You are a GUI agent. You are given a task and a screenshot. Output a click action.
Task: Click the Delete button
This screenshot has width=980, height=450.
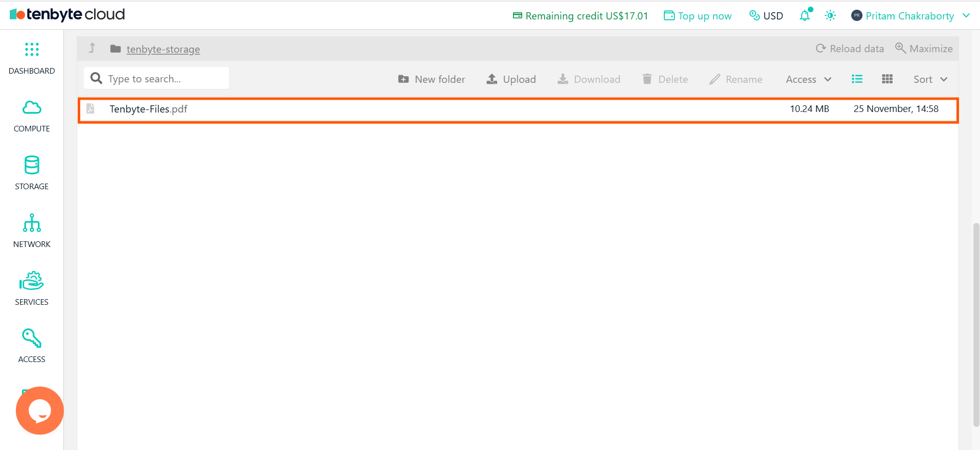click(x=665, y=79)
